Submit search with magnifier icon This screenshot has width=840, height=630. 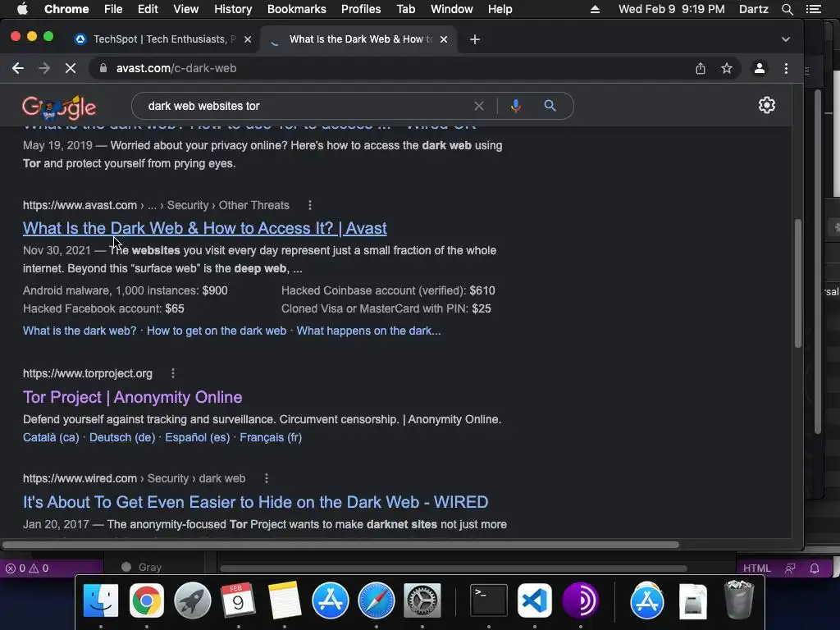click(550, 106)
